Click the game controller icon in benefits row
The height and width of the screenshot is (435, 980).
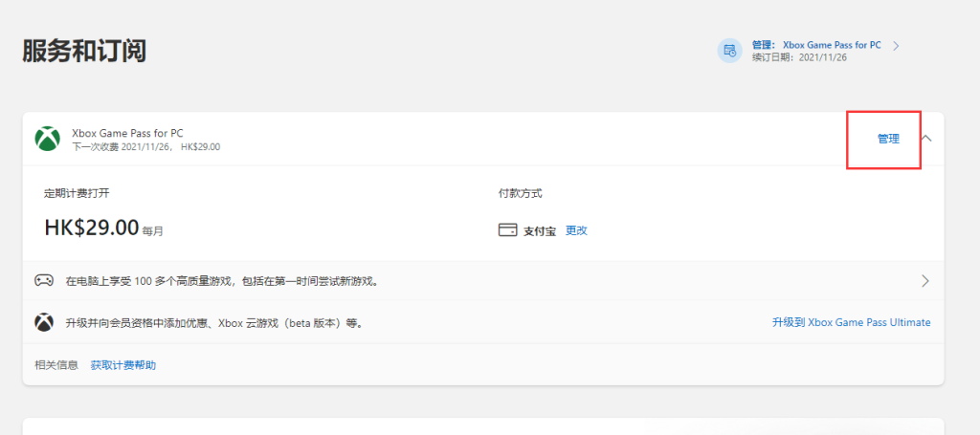pyautogui.click(x=44, y=280)
